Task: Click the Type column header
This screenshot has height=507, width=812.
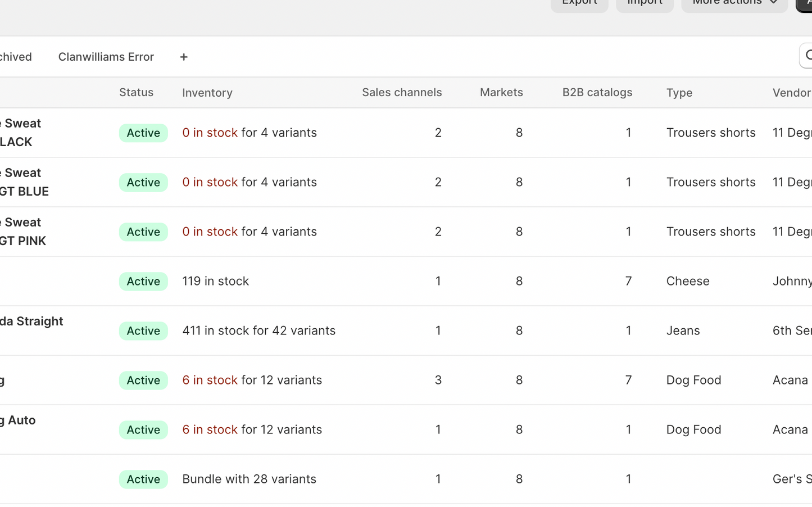Action: (679, 93)
